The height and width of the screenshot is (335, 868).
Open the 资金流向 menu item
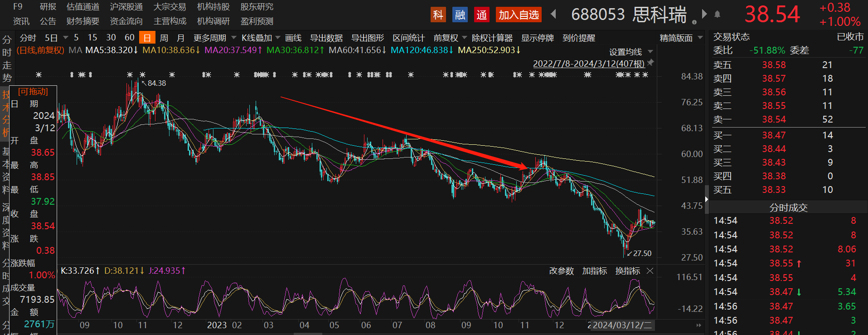126,21
